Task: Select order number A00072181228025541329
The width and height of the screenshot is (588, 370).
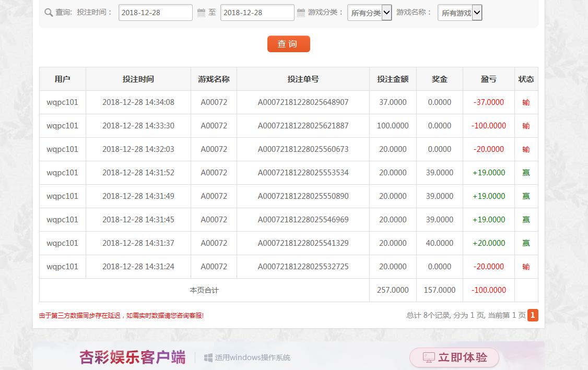Action: (x=303, y=243)
